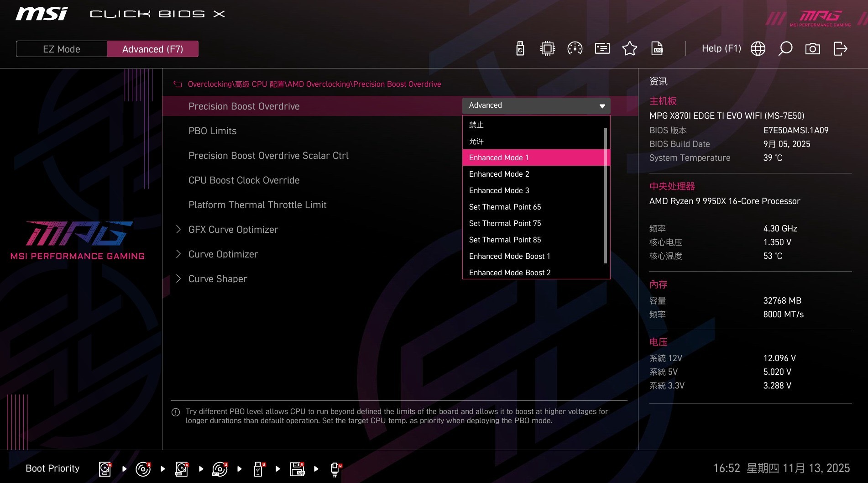Click the notes/memo icon in the toolbar
Screen dimensions: 868x483
point(602,48)
